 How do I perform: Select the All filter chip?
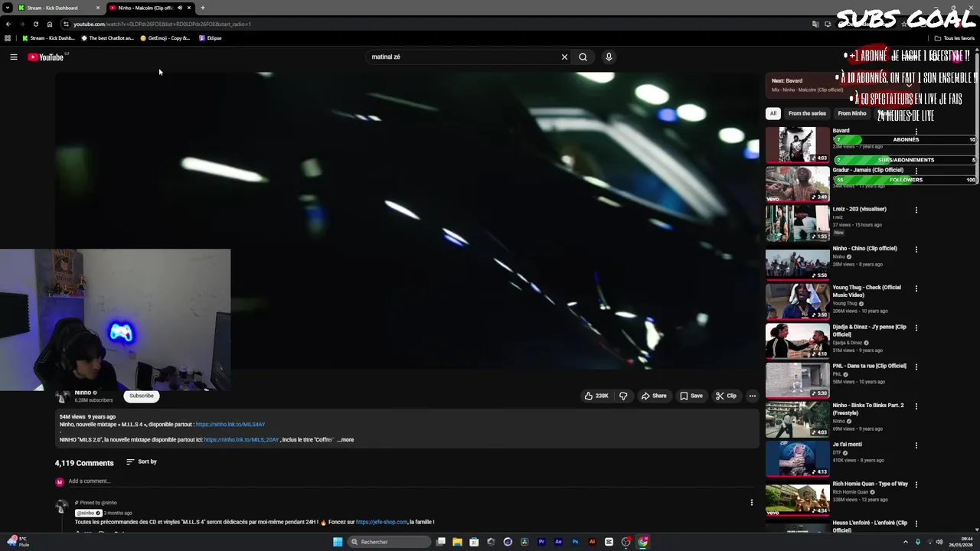coord(773,113)
